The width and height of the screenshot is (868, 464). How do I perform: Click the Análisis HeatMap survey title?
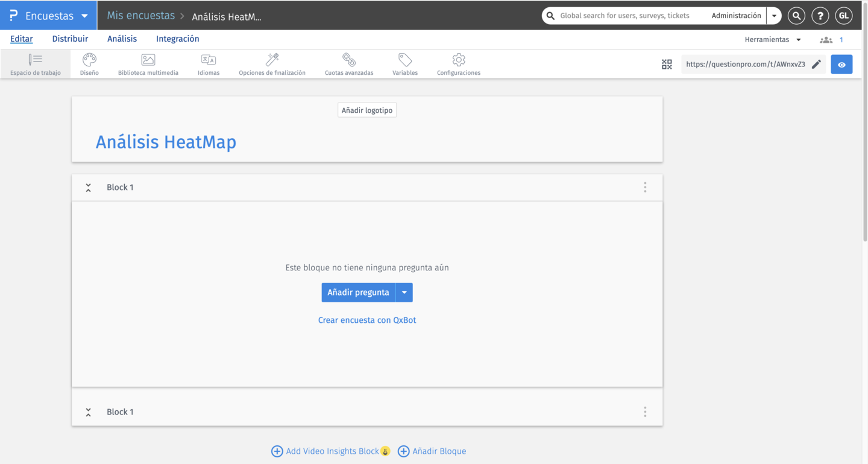[166, 142]
